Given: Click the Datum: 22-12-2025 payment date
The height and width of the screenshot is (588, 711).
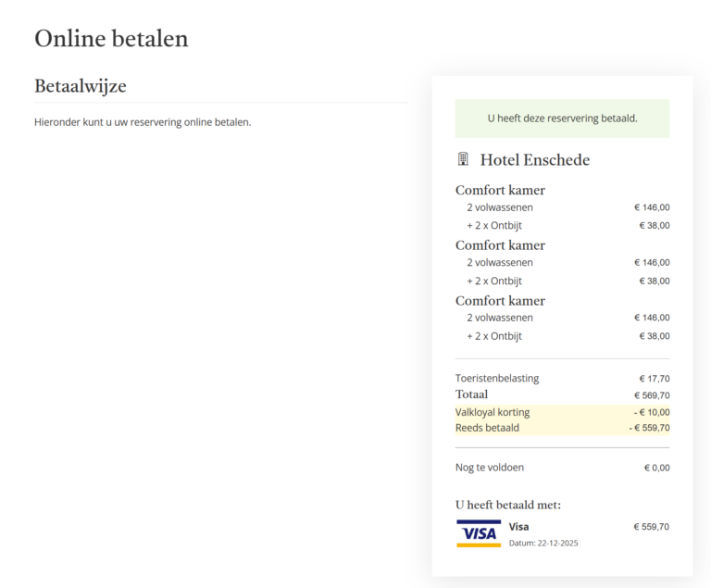Looking at the screenshot, I should [543, 544].
